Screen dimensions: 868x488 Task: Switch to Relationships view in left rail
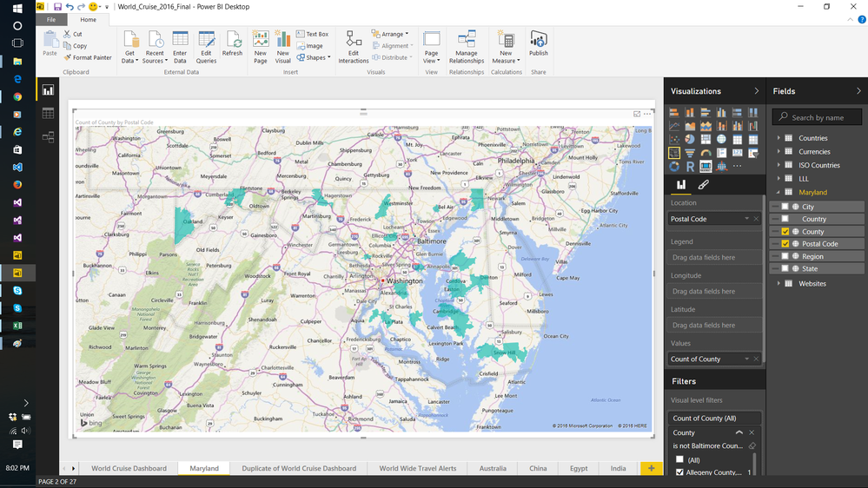pyautogui.click(x=48, y=136)
